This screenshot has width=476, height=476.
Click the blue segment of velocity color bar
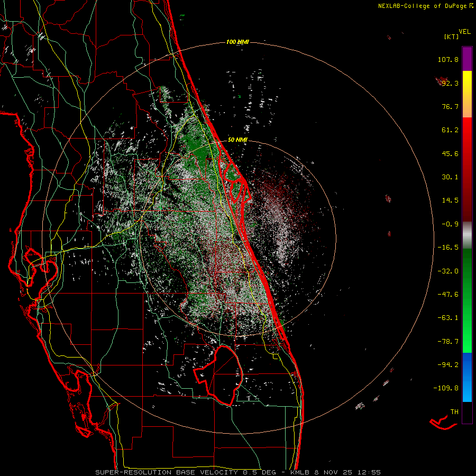[467, 377]
